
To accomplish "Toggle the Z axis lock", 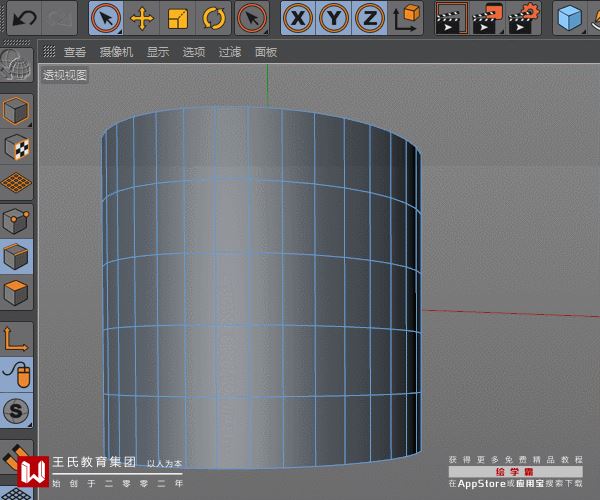I will click(369, 18).
